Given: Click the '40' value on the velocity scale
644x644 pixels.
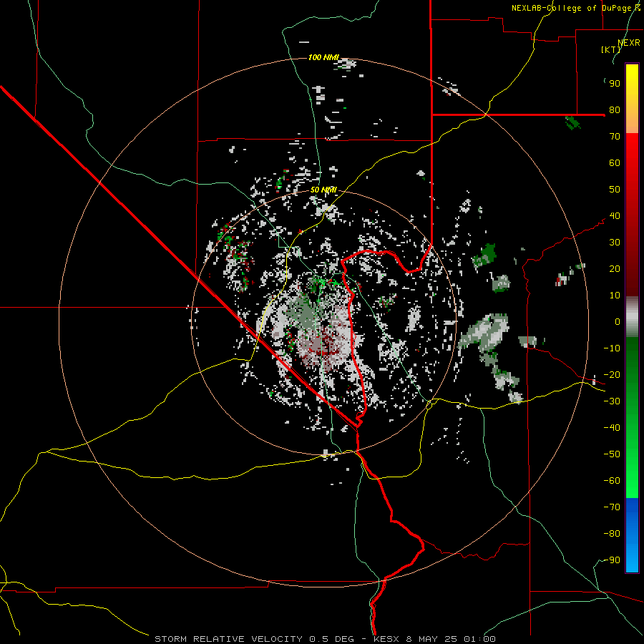Looking at the screenshot, I should (x=615, y=216).
